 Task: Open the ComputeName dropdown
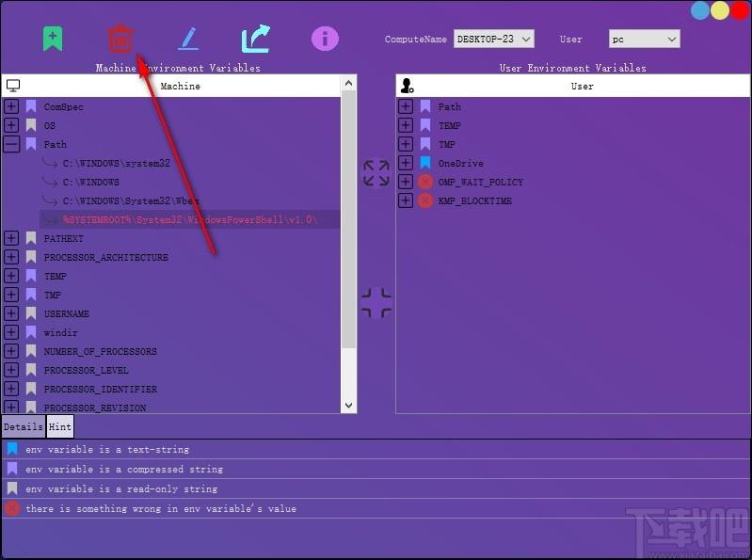click(x=493, y=39)
